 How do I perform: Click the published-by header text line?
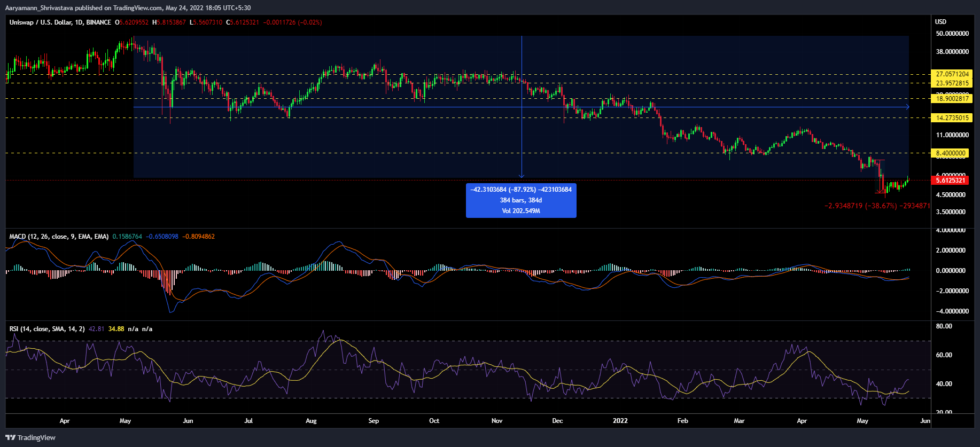pos(128,8)
